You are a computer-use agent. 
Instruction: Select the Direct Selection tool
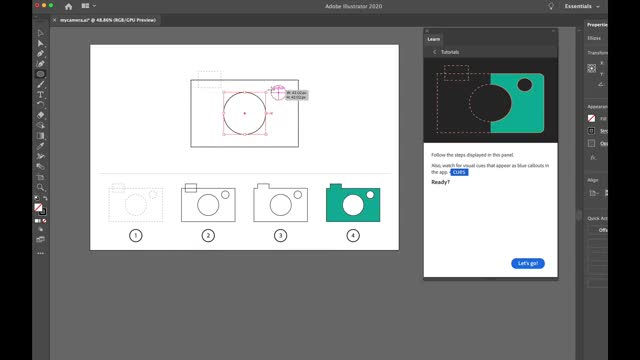point(40,43)
